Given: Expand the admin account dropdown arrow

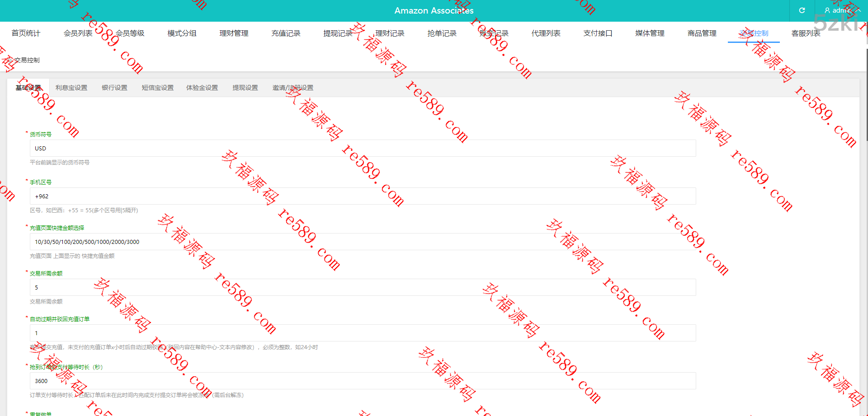Looking at the screenshot, I should pyautogui.click(x=858, y=10).
